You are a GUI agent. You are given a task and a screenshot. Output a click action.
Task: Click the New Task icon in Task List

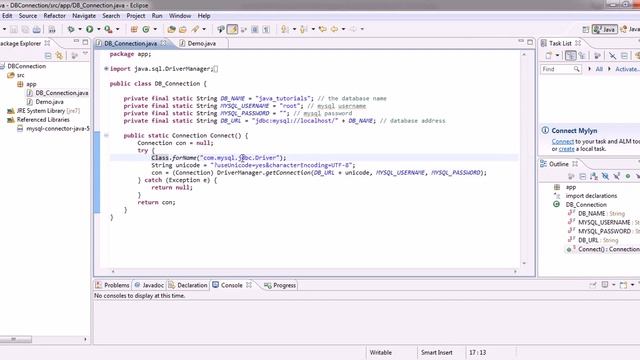coord(549,56)
